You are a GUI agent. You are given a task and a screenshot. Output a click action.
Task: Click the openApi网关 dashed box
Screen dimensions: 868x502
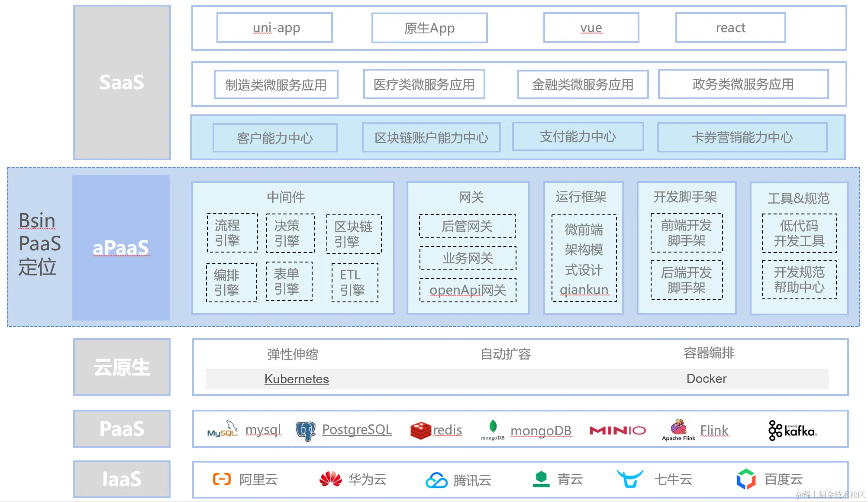[x=468, y=290]
